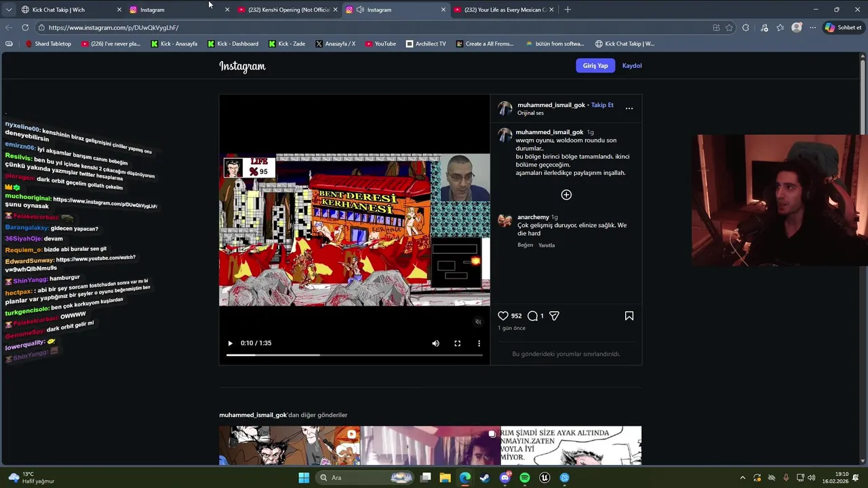Click the Giriş Yap button
Screen dimensions: 868x488
[x=595, y=66]
